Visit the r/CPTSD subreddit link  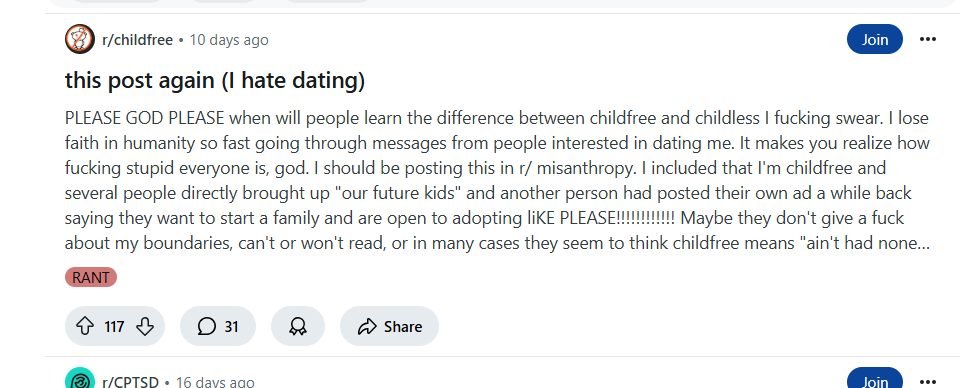[x=130, y=381]
